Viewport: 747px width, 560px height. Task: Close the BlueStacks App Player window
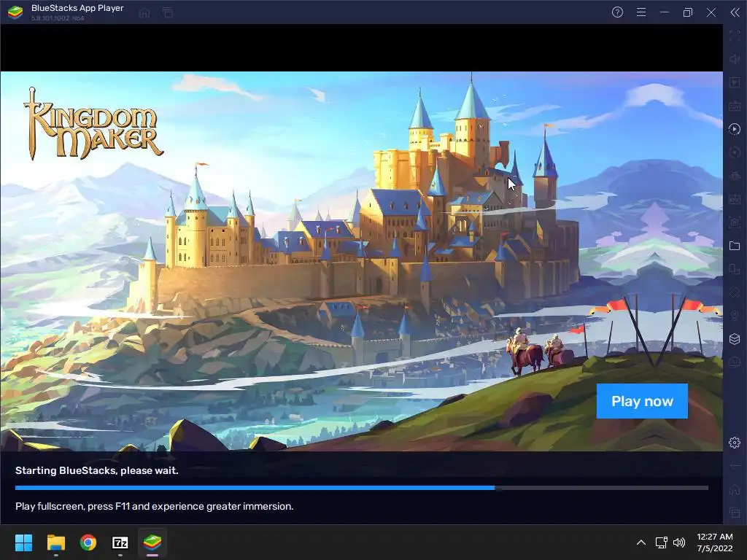[711, 12]
